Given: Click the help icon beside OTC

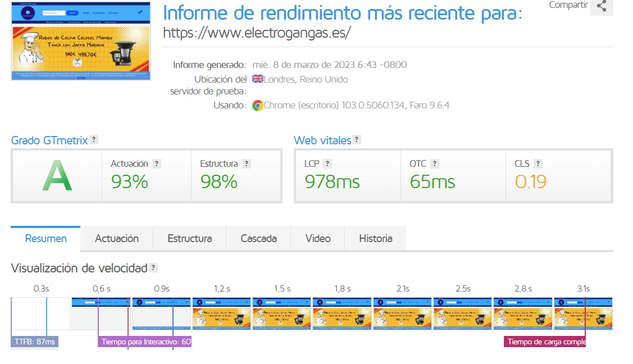Looking at the screenshot, I should (434, 163).
